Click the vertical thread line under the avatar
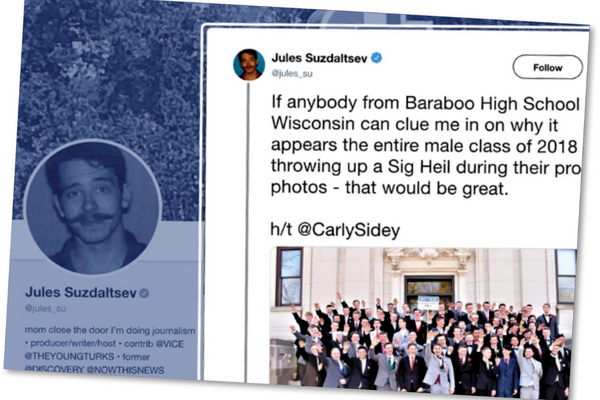Screen dimensions: 600x400 [x=248, y=230]
